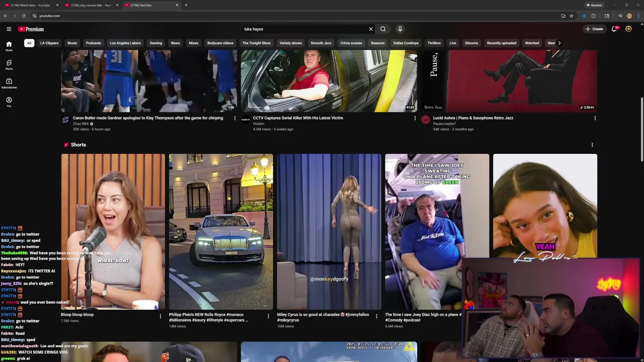
Task: Select the Recently uploaded chip
Action: pyautogui.click(x=502, y=43)
